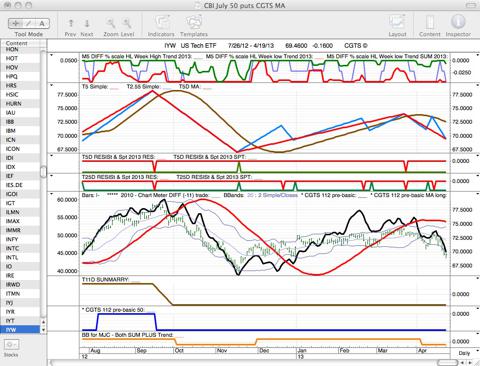The image size is (480, 366).
Task: Select INTC in the symbol list
Action: [12, 248]
